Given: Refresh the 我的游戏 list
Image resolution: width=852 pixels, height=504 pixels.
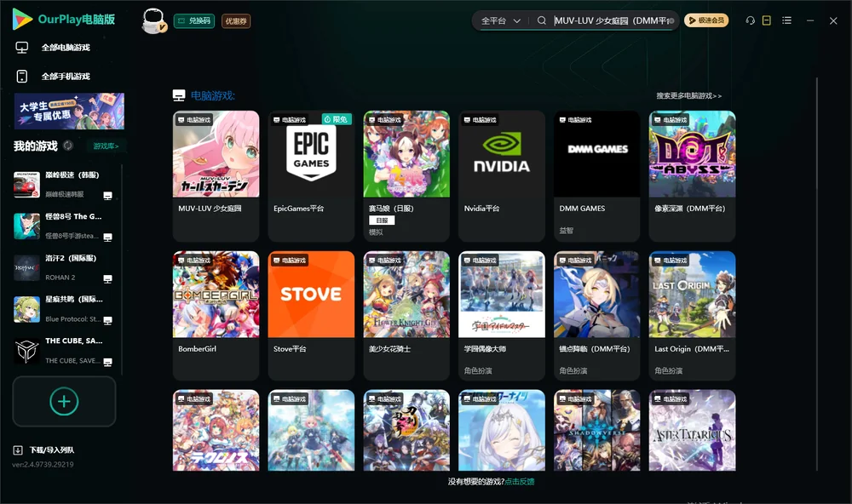Looking at the screenshot, I should (x=68, y=146).
